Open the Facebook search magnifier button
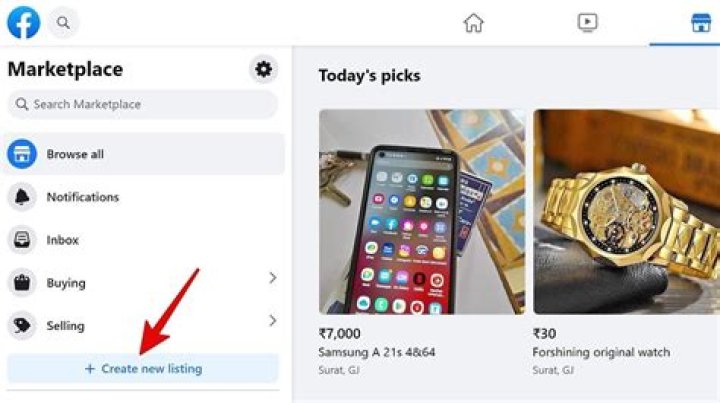720x403 pixels. (x=63, y=22)
